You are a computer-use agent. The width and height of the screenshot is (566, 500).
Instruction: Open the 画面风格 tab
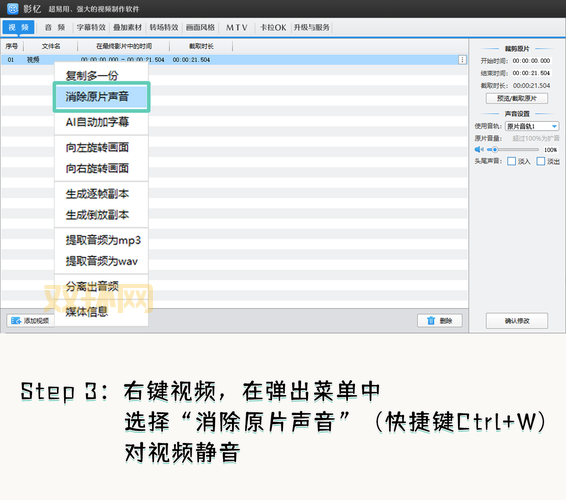[x=200, y=27]
